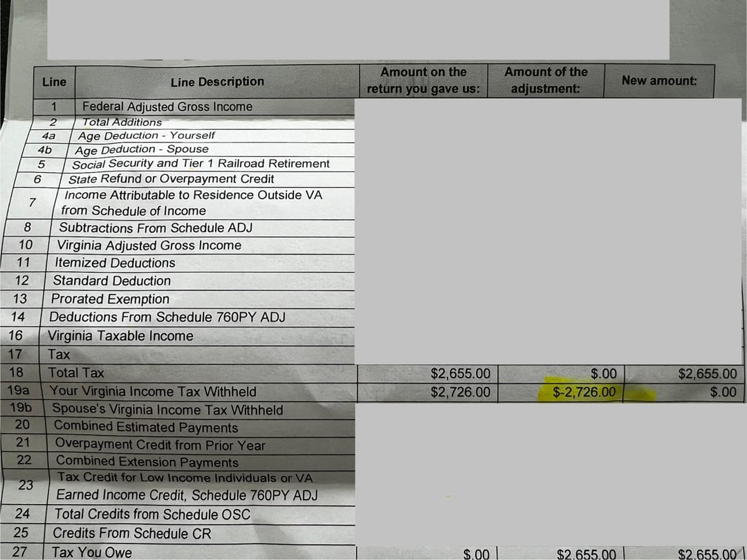The width and height of the screenshot is (747, 560).
Task: Select "Your Virginia Income Tax Withheld" text
Action: (152, 391)
